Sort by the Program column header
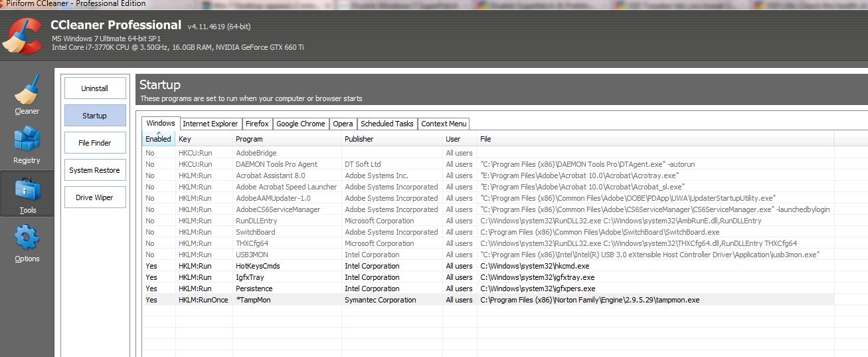 (287, 139)
